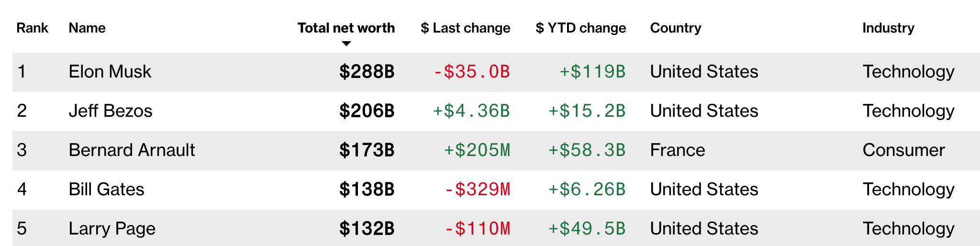
Task: Open Elon Musk's profile link
Action: (x=110, y=72)
